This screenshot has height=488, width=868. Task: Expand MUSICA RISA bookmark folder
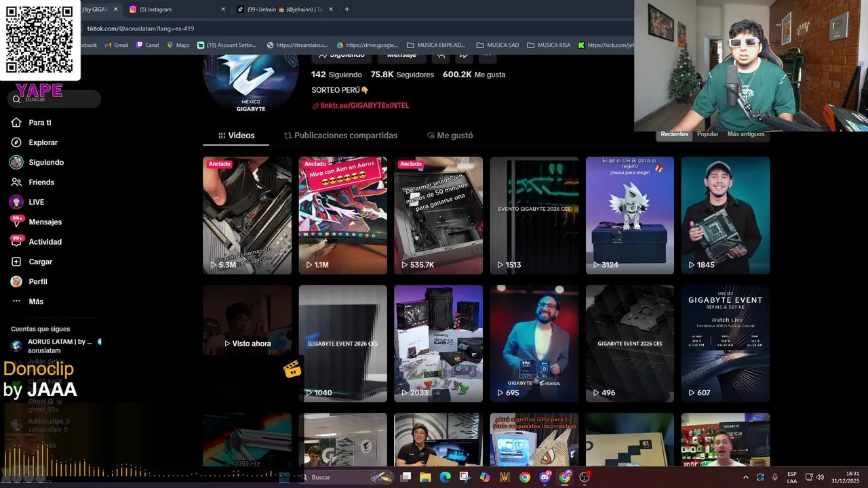pyautogui.click(x=549, y=45)
